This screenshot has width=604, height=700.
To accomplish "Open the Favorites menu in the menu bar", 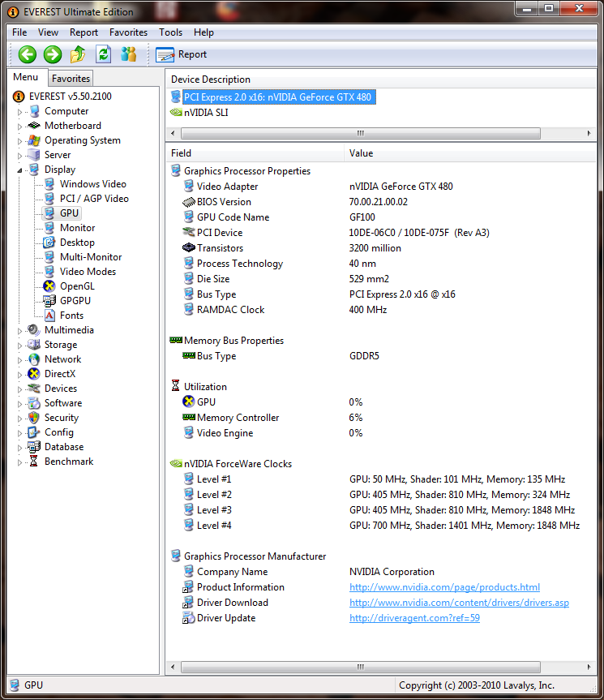I will pos(128,32).
